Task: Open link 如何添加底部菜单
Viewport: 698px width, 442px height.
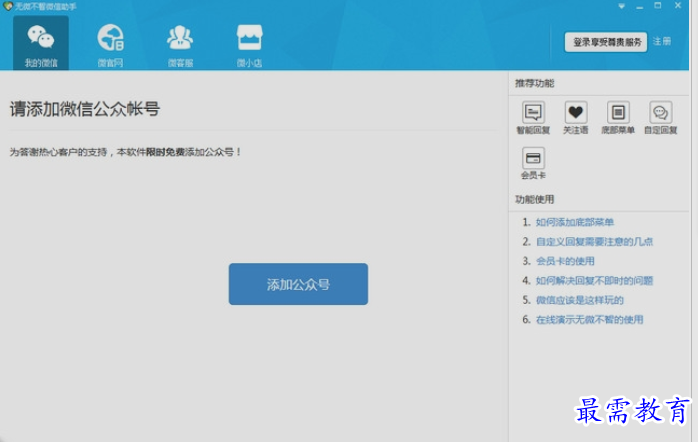Action: (x=575, y=222)
